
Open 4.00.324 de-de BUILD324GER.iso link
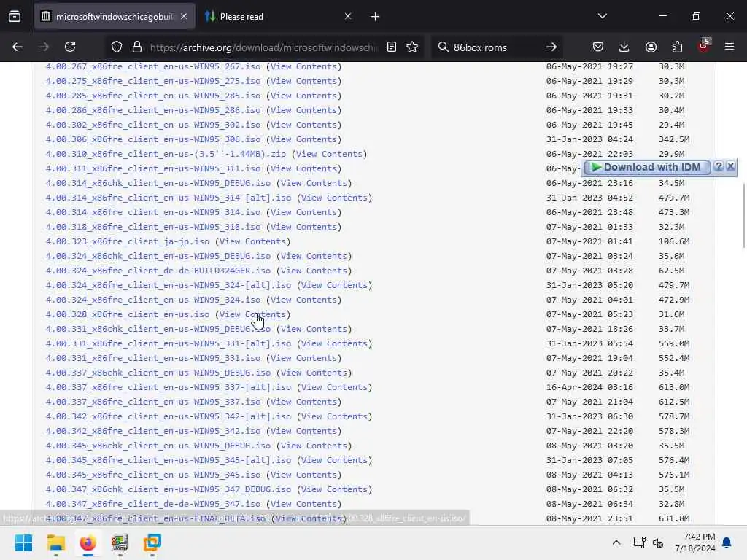(x=158, y=271)
